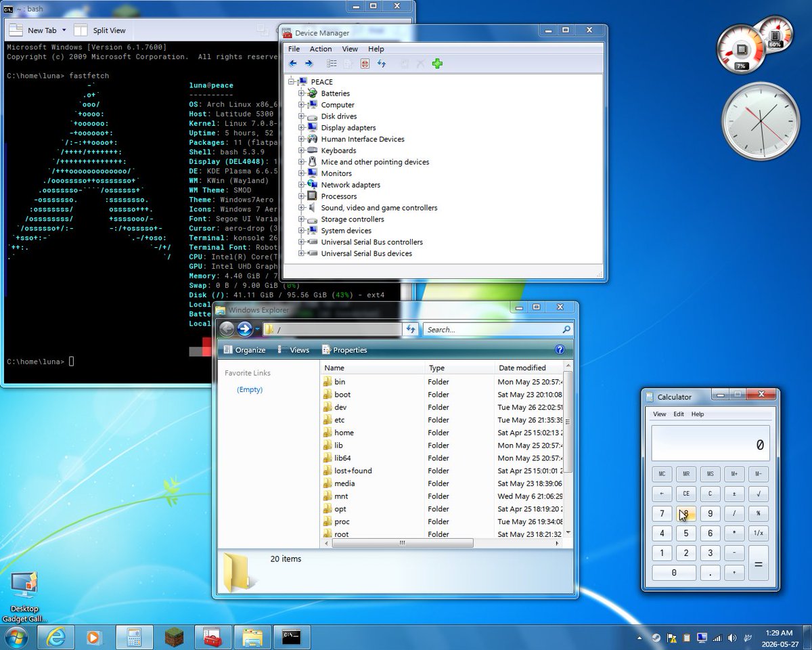Switch to Windows Explorer taskbar icon

point(252,637)
